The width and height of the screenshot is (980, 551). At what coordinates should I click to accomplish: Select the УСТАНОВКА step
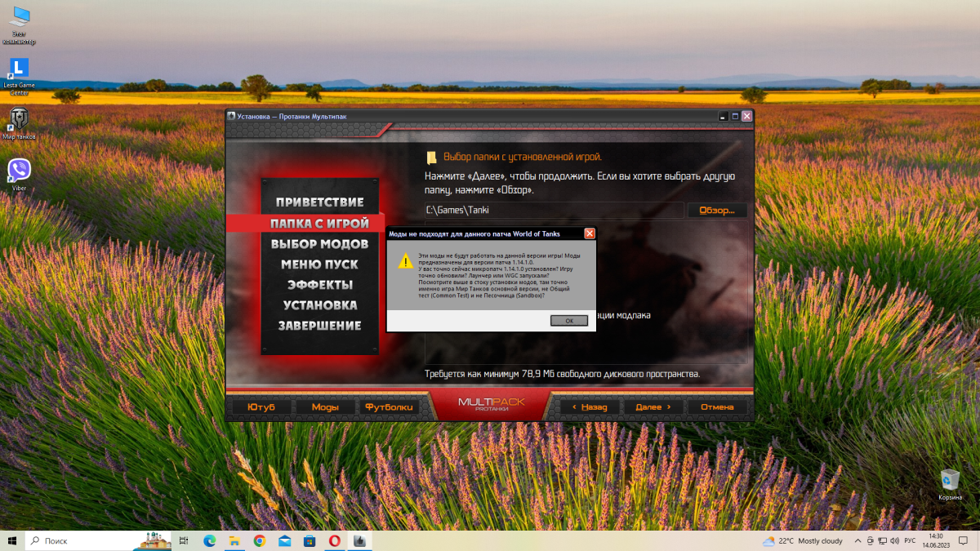[x=319, y=305]
